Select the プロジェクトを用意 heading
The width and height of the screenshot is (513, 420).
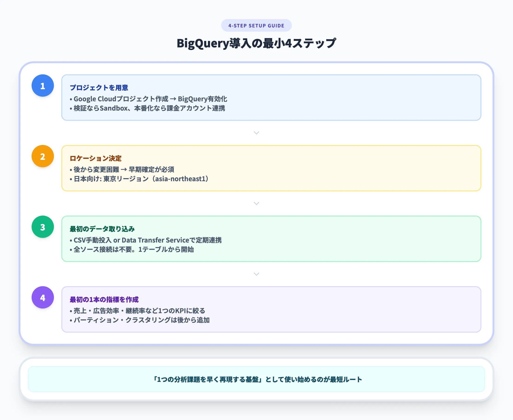coord(99,88)
